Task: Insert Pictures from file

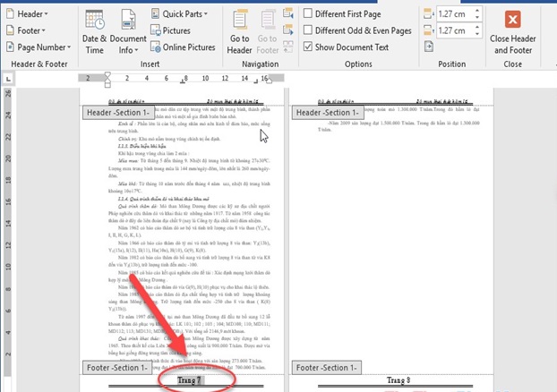Action: (x=170, y=30)
